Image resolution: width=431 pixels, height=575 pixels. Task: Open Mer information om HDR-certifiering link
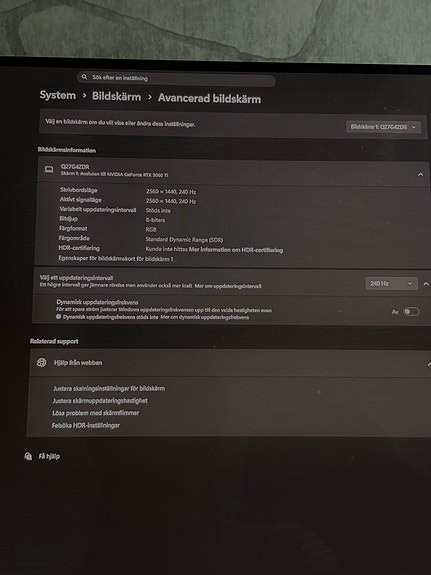236,250
